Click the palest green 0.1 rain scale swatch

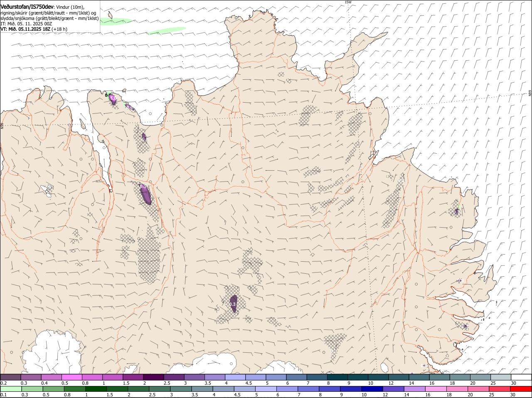[11, 389]
